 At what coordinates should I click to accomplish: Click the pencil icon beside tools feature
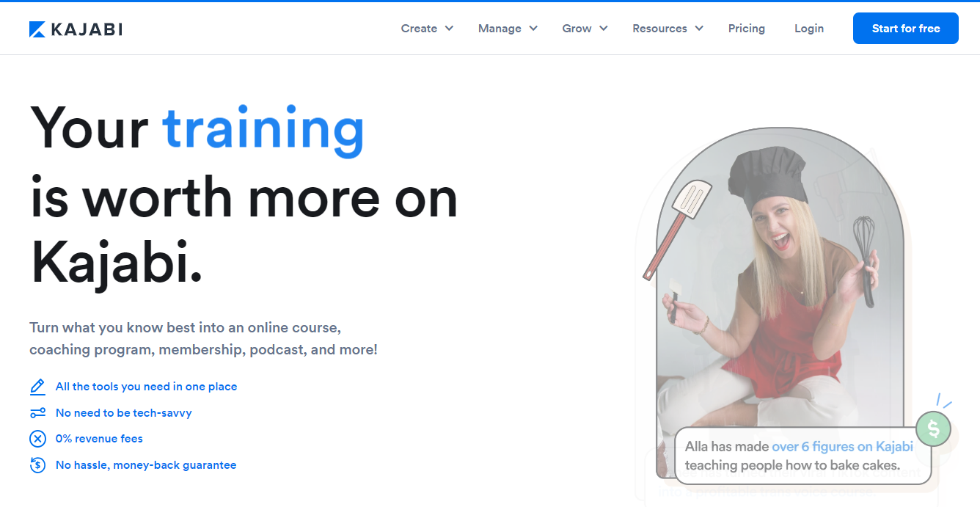37,387
